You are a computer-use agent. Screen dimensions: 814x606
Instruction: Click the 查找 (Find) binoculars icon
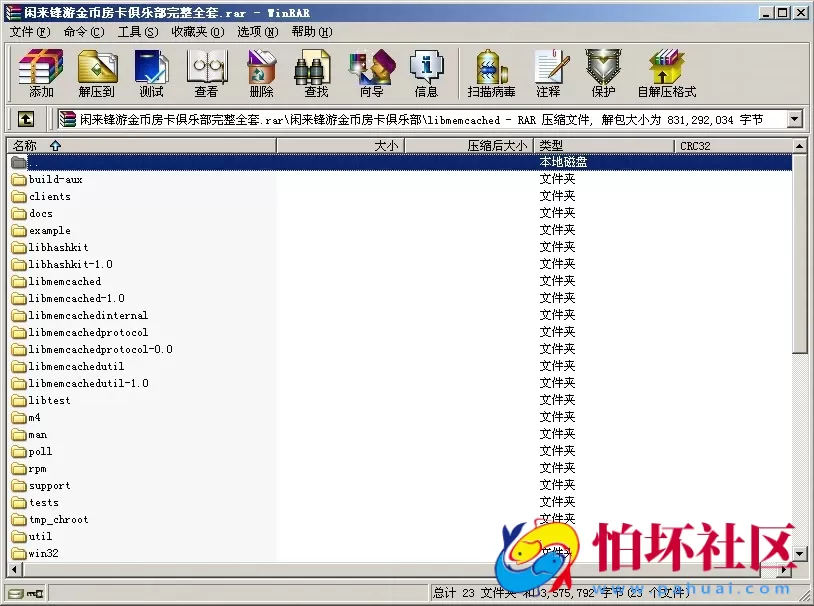pos(313,72)
